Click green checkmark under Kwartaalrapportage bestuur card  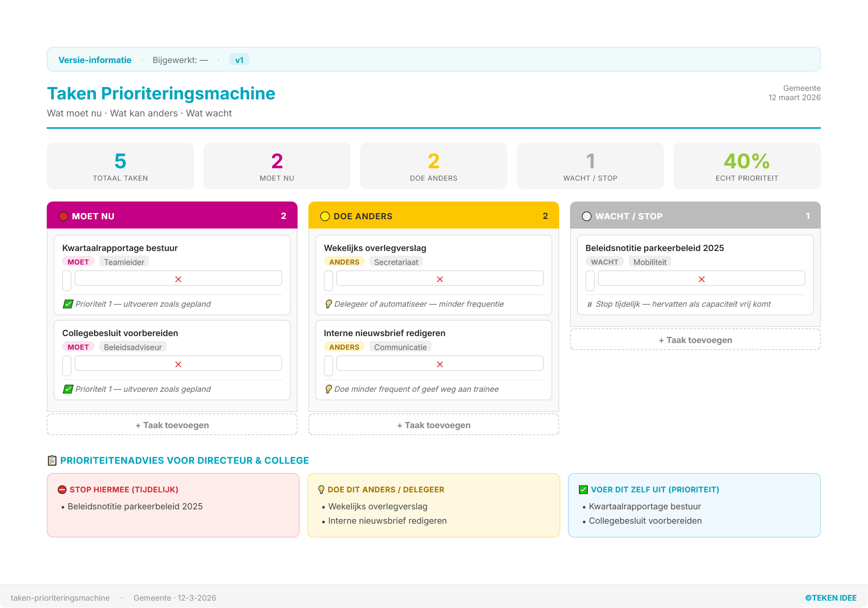pos(68,304)
